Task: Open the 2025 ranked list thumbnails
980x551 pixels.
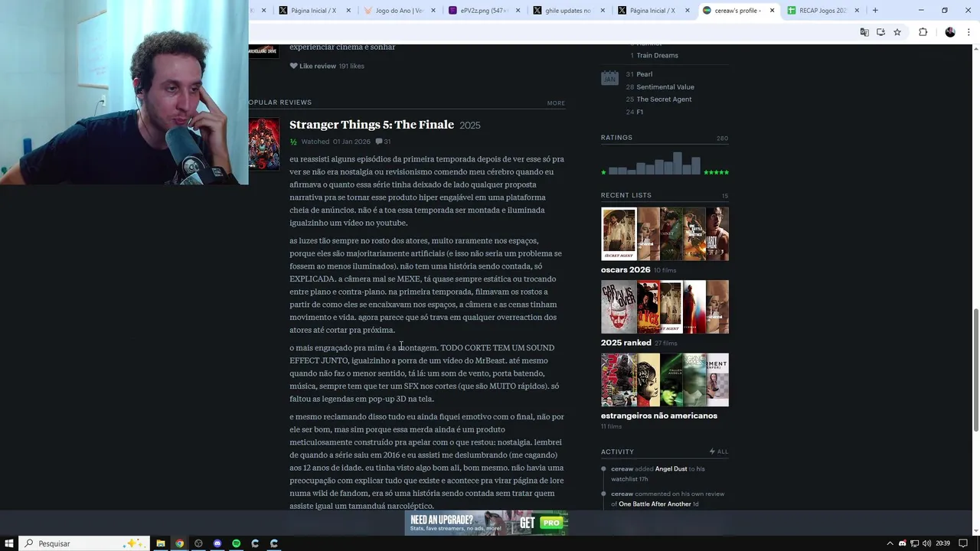Action: (665, 307)
